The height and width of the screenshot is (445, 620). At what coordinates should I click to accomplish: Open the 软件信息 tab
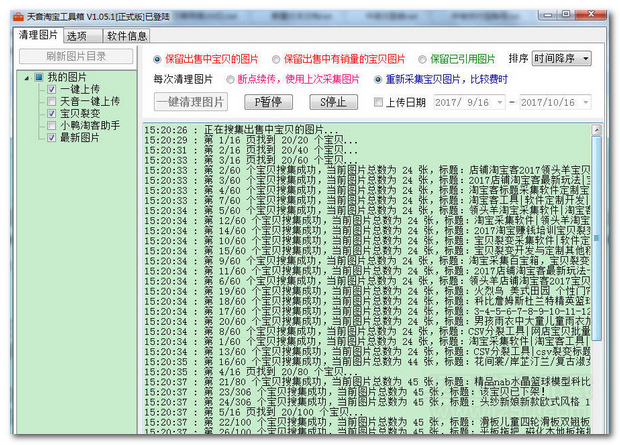click(x=127, y=36)
